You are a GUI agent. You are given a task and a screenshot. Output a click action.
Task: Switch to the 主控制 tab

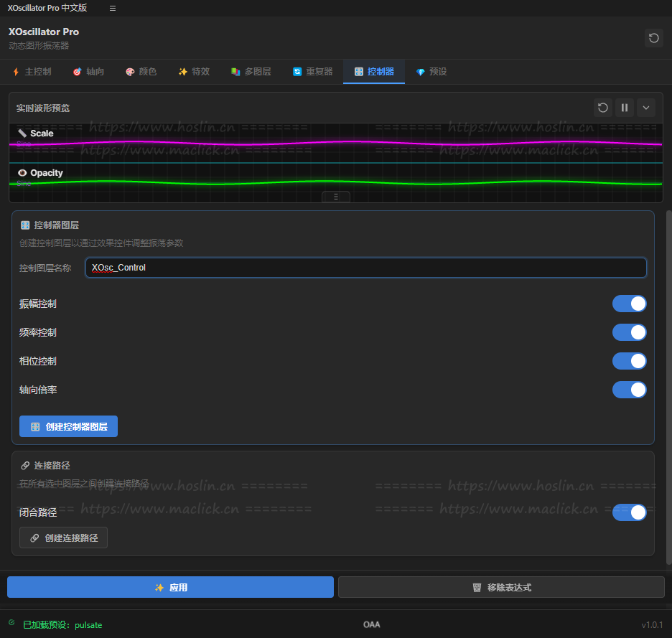tap(32, 72)
